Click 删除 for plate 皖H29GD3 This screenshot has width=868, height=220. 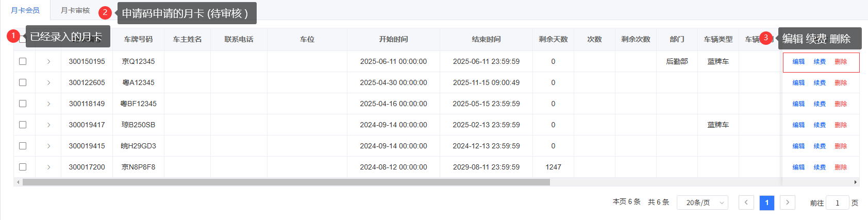pos(841,146)
